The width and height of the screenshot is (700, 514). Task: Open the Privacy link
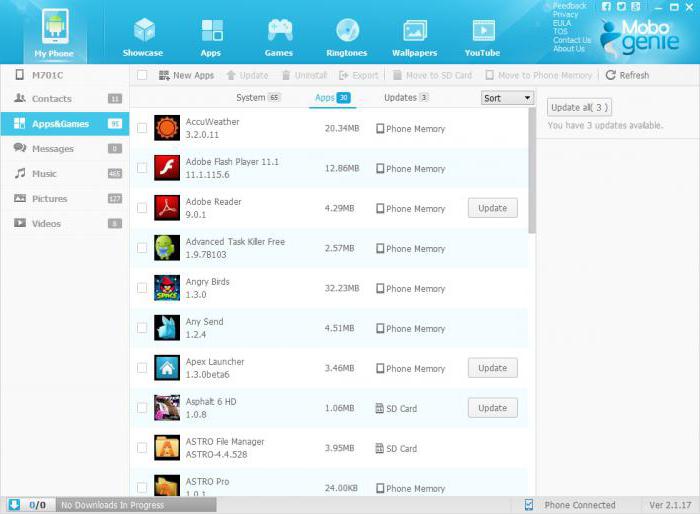click(565, 14)
